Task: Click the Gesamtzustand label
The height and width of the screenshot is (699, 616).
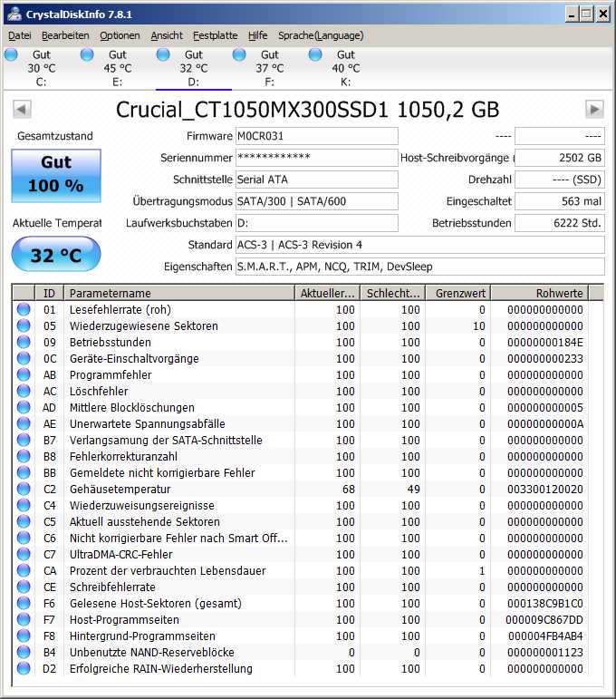Action: 55,136
